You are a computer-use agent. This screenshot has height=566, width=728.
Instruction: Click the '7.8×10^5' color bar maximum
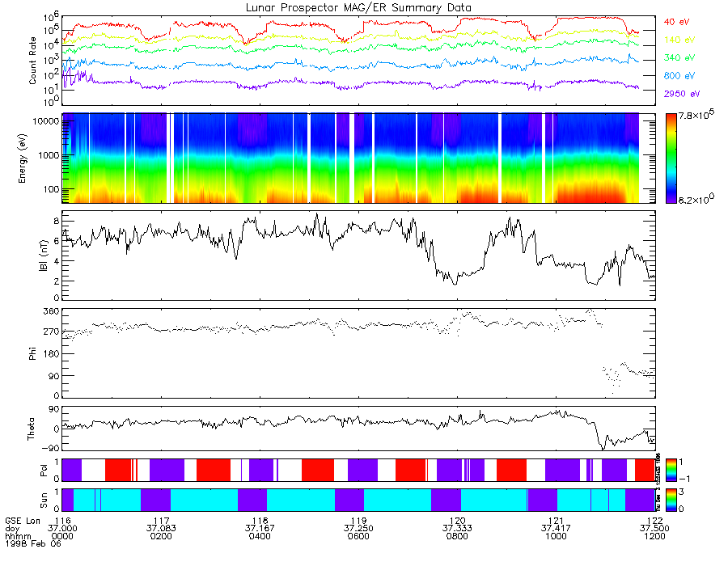coord(696,115)
